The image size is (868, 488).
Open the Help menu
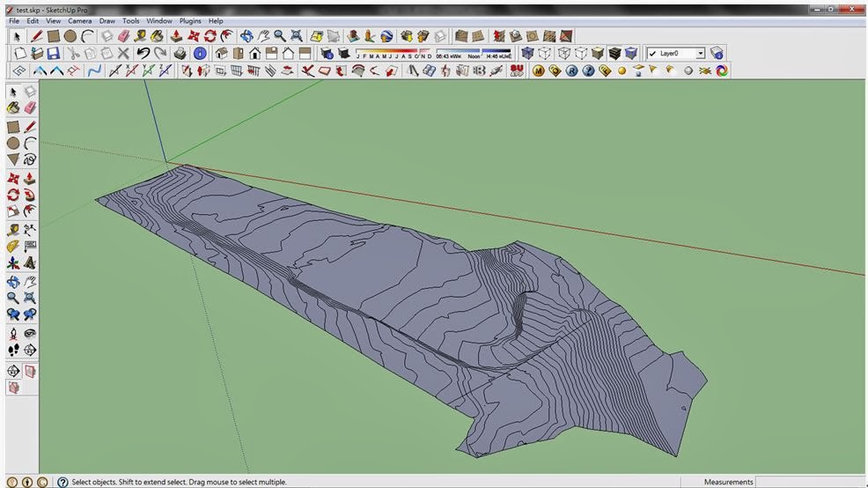click(216, 21)
